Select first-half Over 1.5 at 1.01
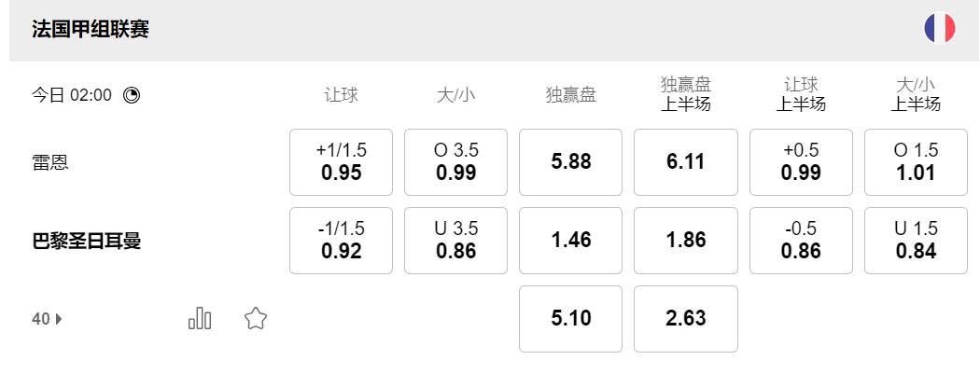Screen dimensions: 980x374 916,162
